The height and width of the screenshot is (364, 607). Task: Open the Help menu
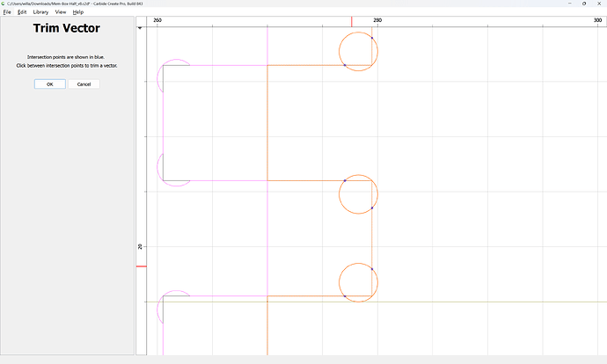77,12
